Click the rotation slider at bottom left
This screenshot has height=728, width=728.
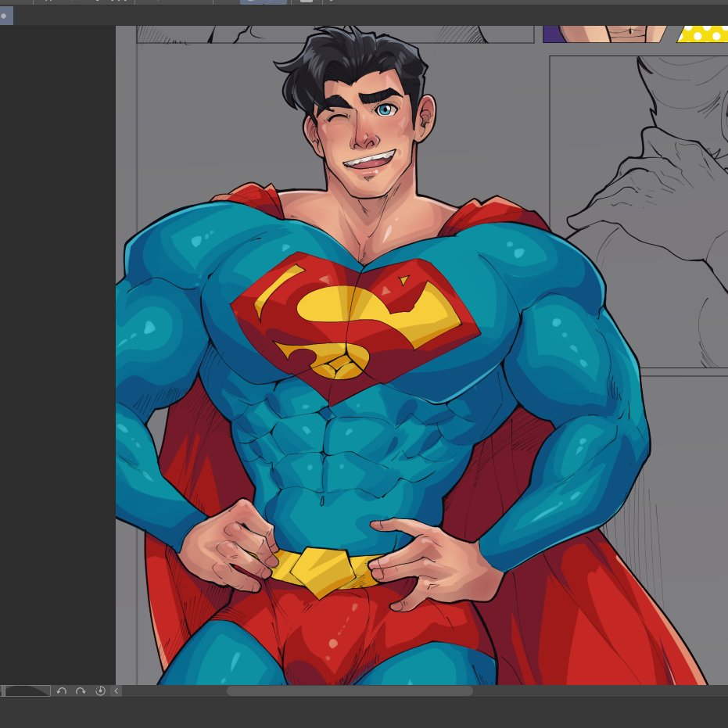click(x=27, y=691)
